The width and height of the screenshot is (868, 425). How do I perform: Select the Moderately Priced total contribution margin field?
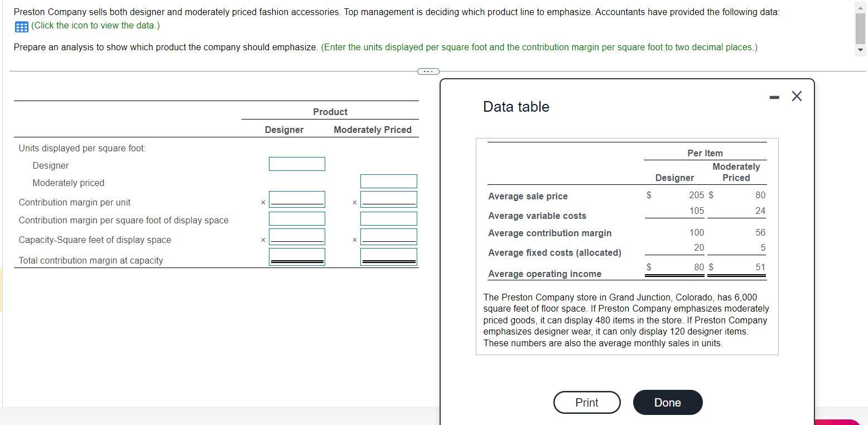[389, 255]
